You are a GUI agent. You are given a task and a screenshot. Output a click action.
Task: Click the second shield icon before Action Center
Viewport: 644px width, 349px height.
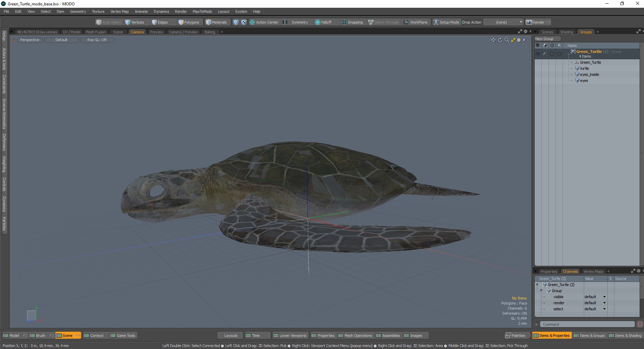tap(244, 22)
